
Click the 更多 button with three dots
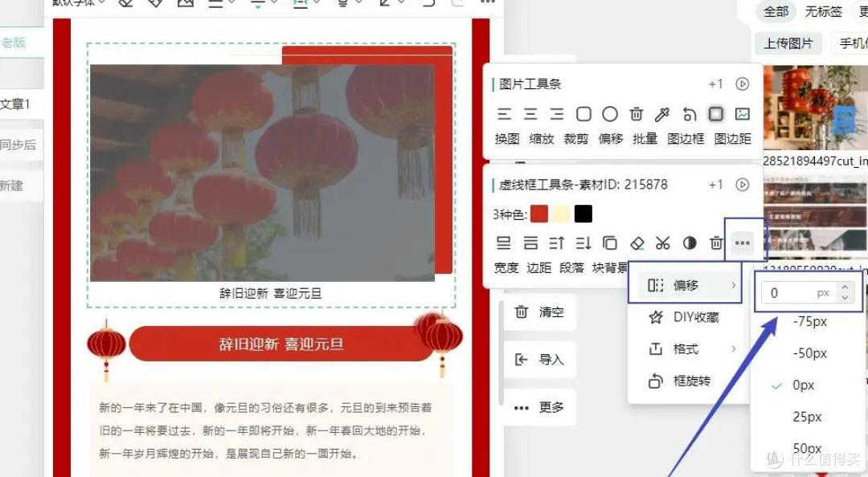(x=539, y=407)
